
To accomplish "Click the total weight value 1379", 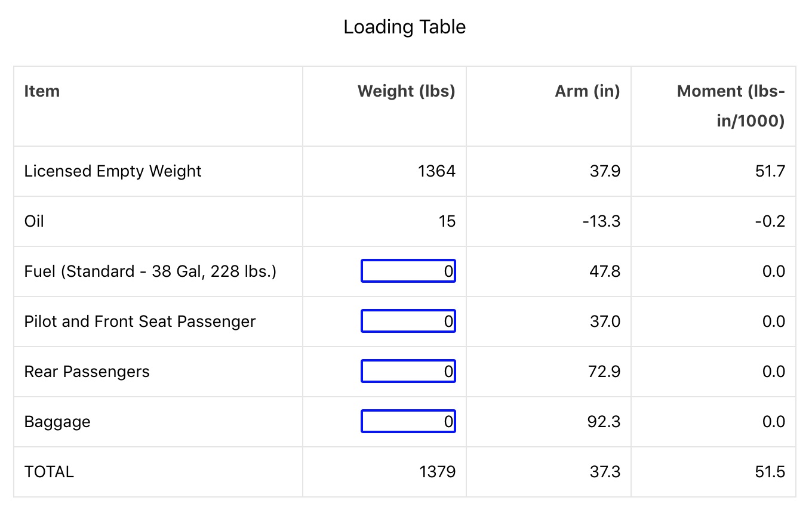I will click(x=437, y=472).
